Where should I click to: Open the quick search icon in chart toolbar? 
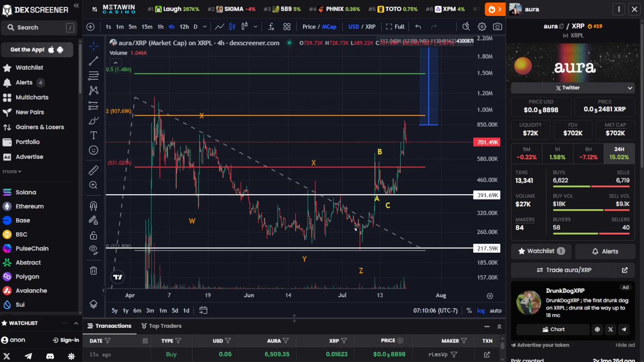tap(465, 27)
